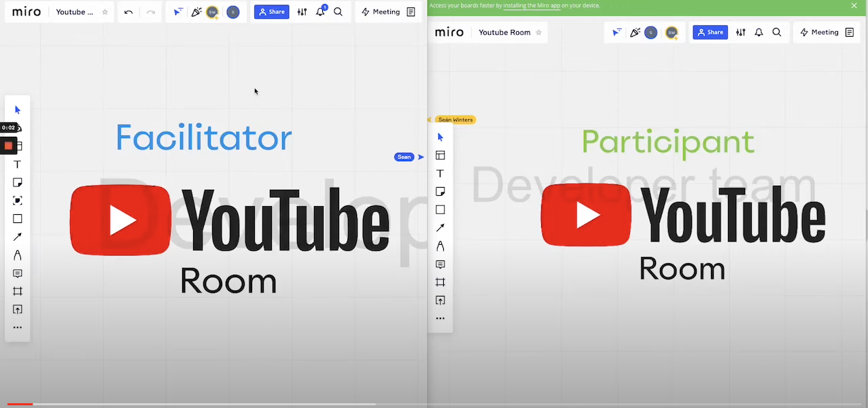Select the Comment tool on Participant toolbar

click(440, 265)
